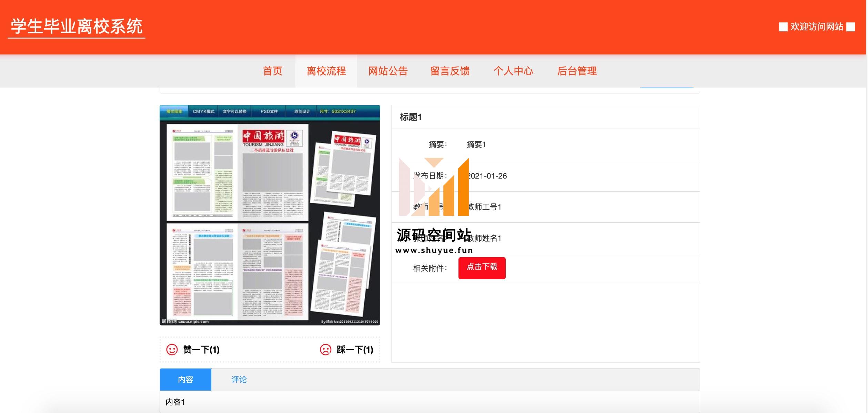Click the 学生毕业离校系统 site title
868x413 pixels.
[x=77, y=27]
